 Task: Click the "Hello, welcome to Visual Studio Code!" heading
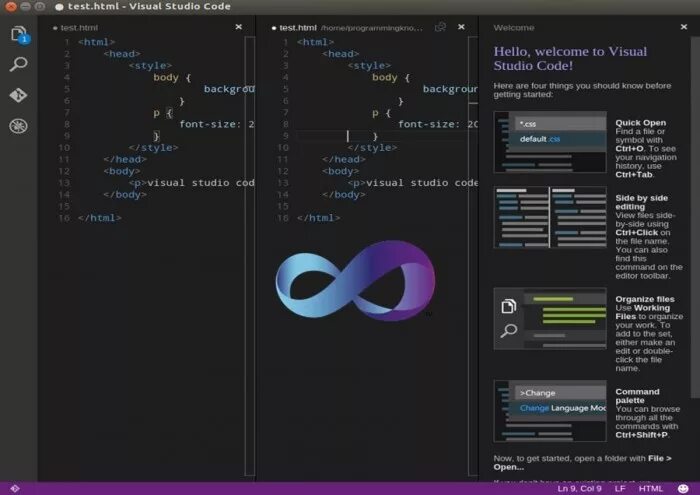coord(570,58)
